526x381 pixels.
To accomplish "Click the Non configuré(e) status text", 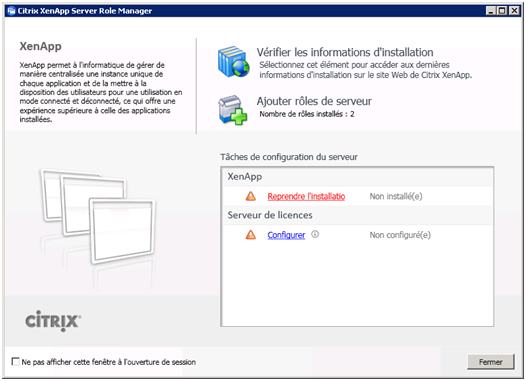I will tap(400, 235).
